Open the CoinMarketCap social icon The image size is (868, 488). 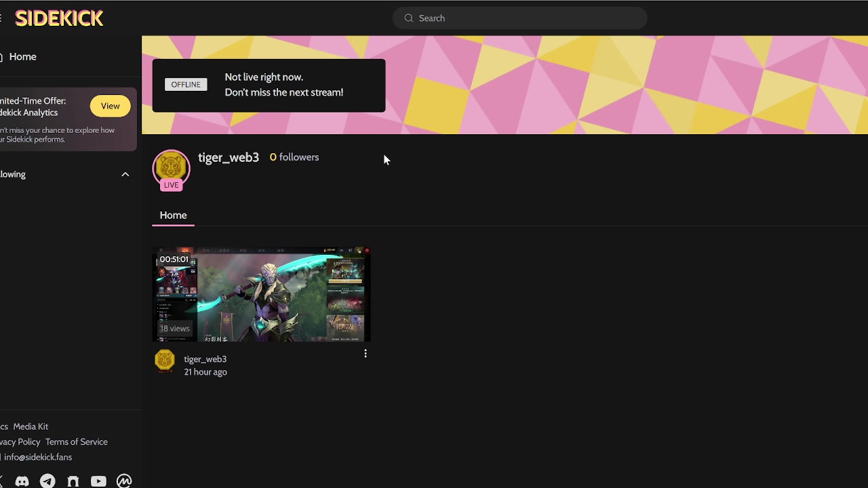coord(124,481)
